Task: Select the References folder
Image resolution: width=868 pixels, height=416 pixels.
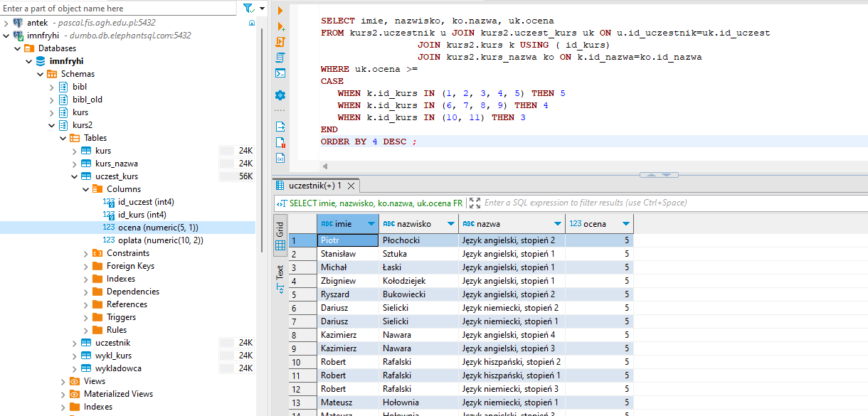Action: [127, 304]
